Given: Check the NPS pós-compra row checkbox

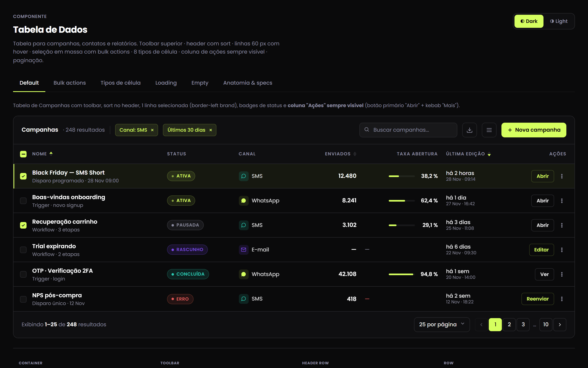Looking at the screenshot, I should click(23, 299).
